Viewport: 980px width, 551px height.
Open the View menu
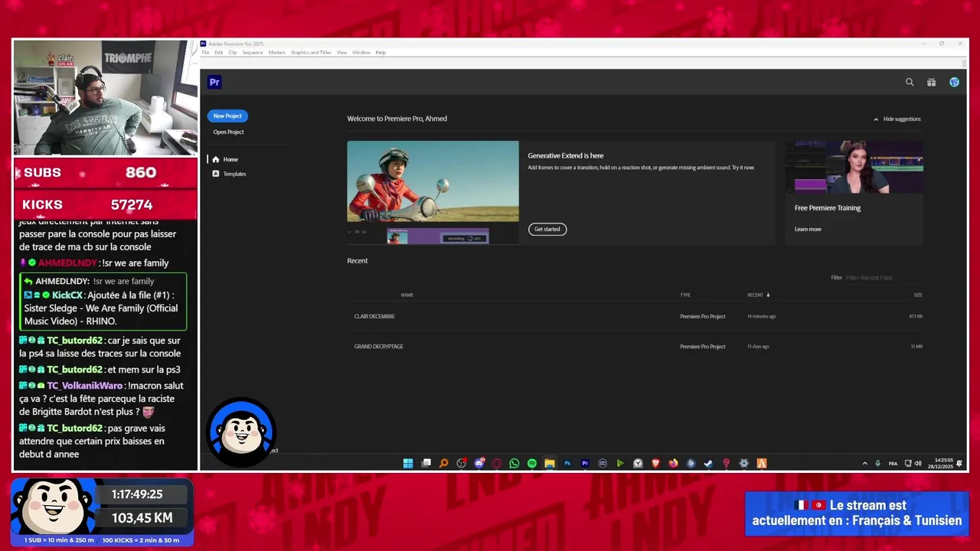341,52
